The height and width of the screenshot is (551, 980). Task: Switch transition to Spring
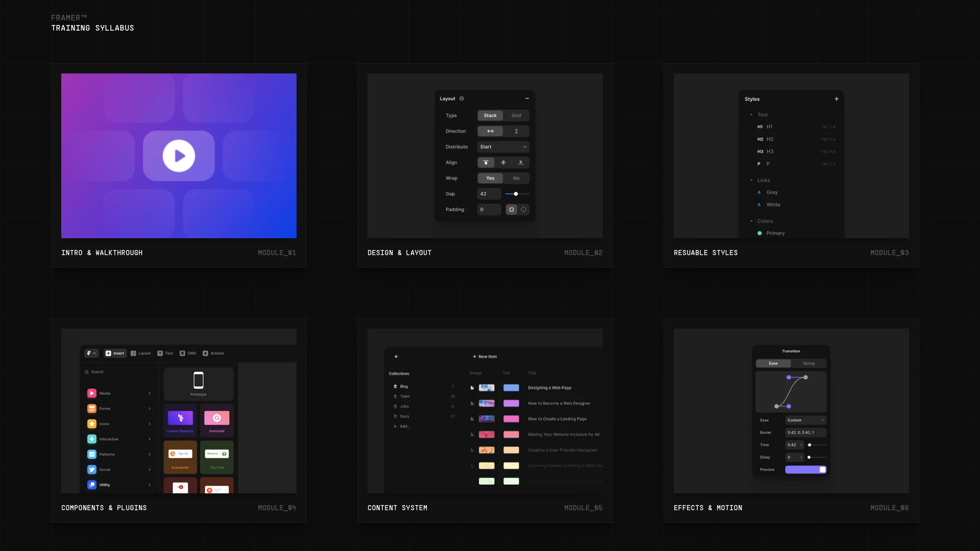pos(808,364)
